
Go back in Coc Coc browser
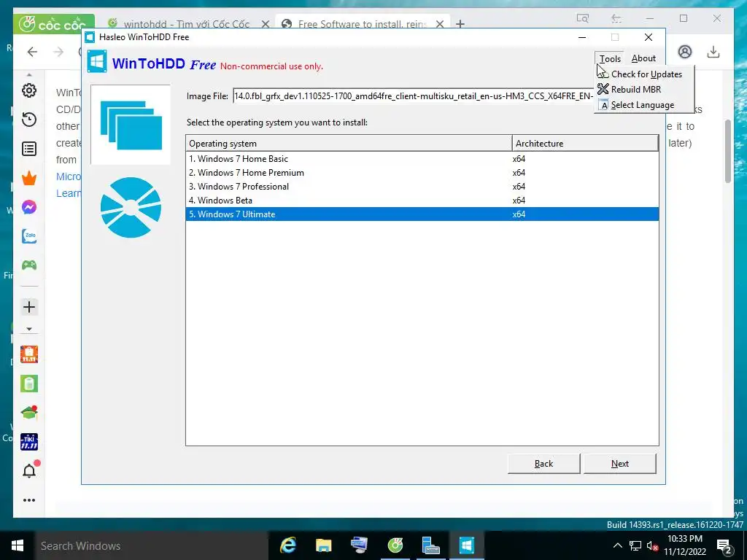tap(32, 52)
